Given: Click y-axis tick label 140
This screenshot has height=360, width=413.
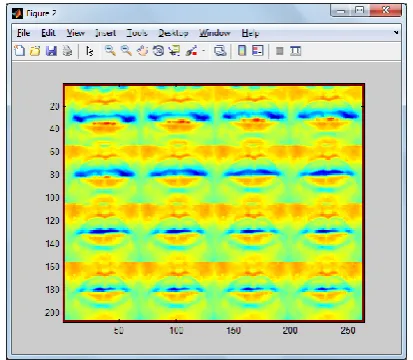Looking at the screenshot, I should pyautogui.click(x=53, y=244).
